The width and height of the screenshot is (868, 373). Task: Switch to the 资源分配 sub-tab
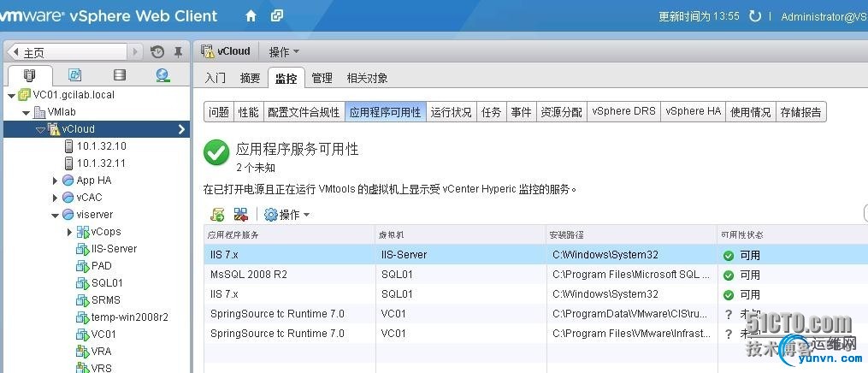click(x=561, y=112)
